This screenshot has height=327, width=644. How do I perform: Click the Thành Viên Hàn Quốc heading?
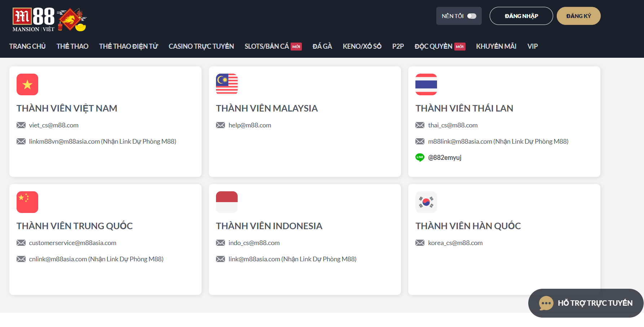pos(468,226)
